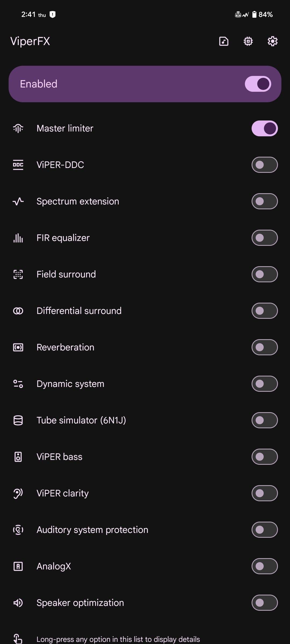Tap the AnalogX label
Viewport: 290px width, 644px height.
54,566
